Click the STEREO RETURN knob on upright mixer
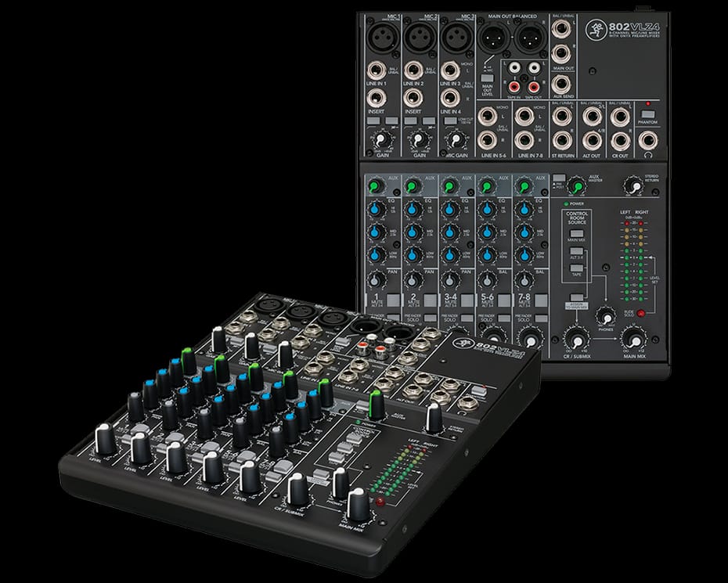 click(x=634, y=186)
